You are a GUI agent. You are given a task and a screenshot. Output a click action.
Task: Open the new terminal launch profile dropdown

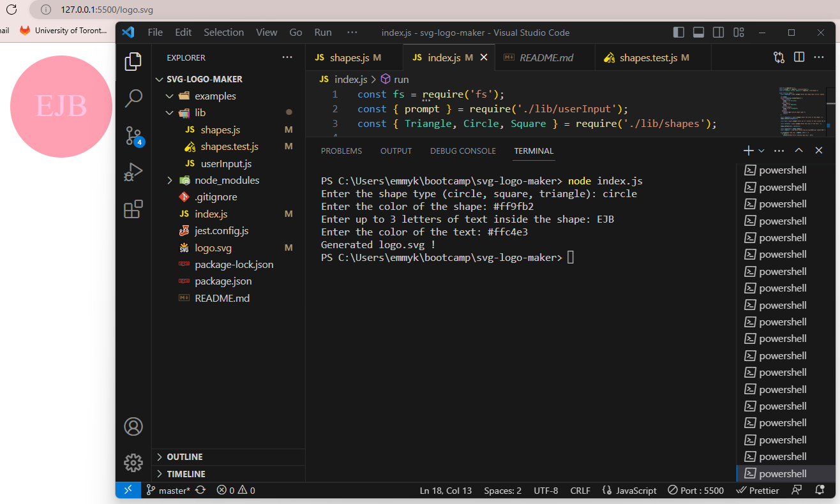tap(761, 151)
